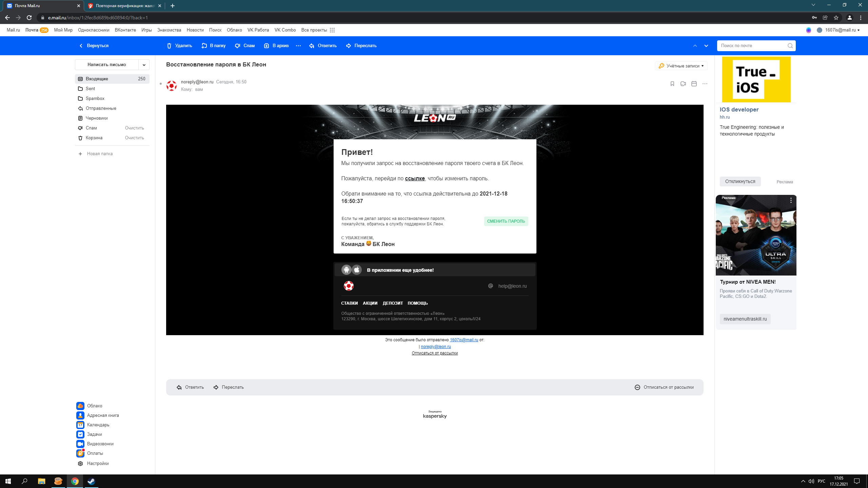Screen dimensions: 868x488
Task: Open Настройки settings gear in sidebar
Action: pyautogui.click(x=80, y=463)
